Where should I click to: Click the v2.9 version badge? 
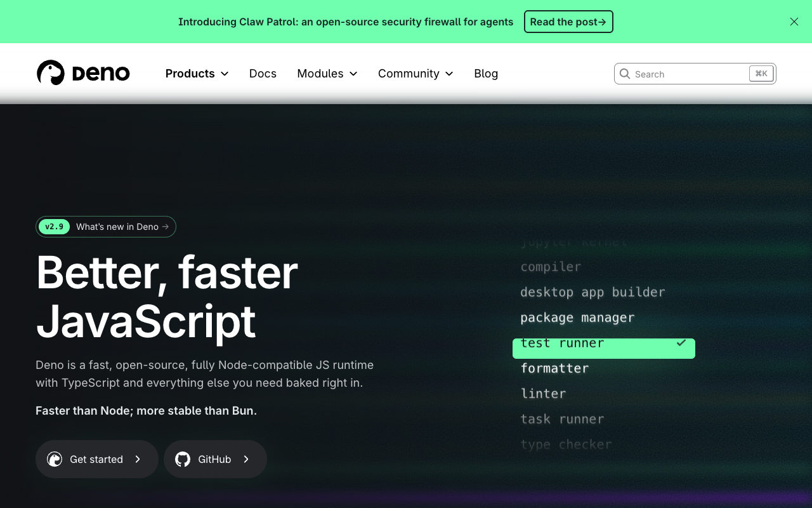(x=54, y=227)
